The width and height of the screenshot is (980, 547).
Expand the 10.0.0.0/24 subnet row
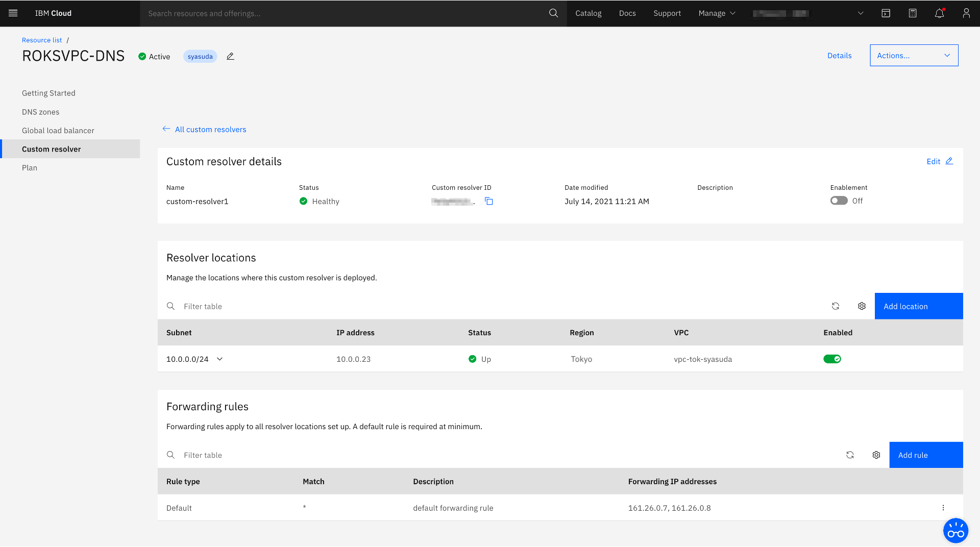(x=219, y=359)
